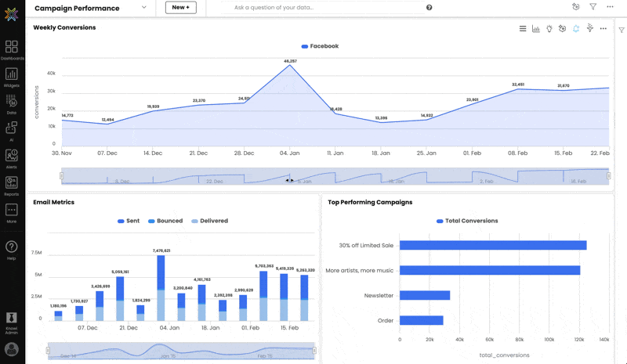
Task: Open the top-right dashboard ellipsis menu
Action: point(610,7)
